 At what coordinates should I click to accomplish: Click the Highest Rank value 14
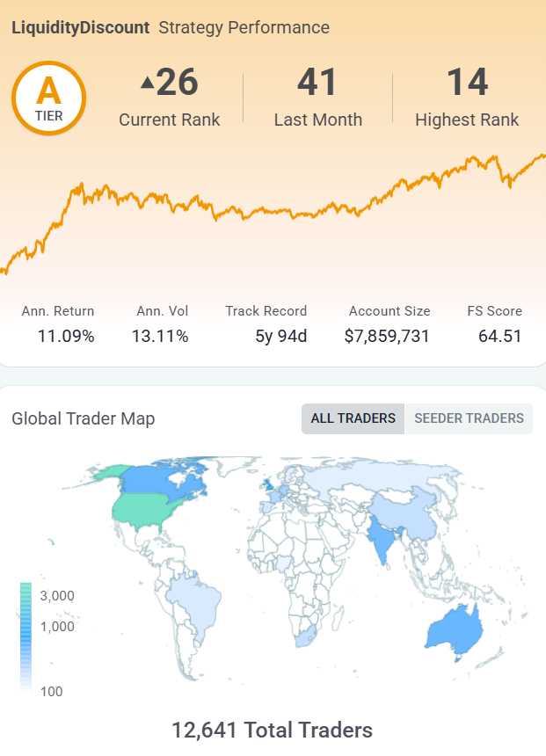pos(467,83)
